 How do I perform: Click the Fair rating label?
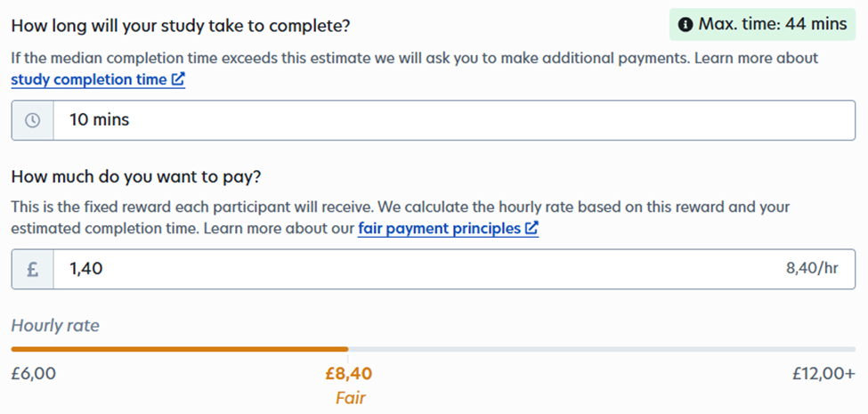pyautogui.click(x=350, y=398)
